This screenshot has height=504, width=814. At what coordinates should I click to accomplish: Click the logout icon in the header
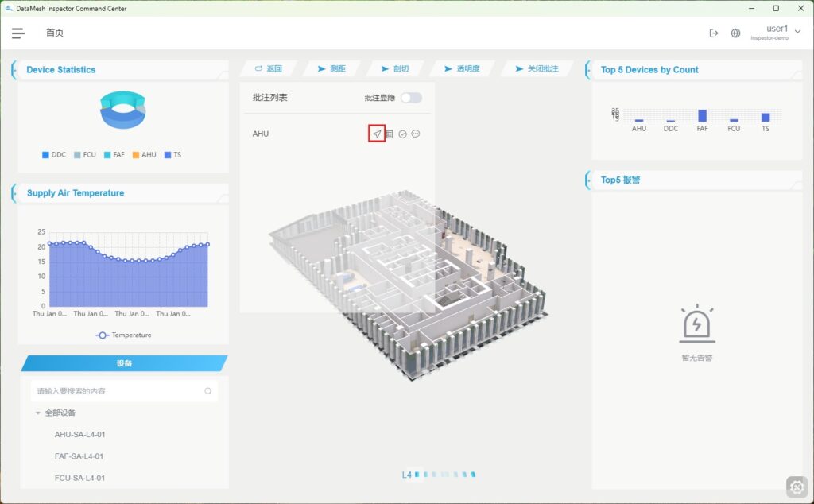point(713,33)
